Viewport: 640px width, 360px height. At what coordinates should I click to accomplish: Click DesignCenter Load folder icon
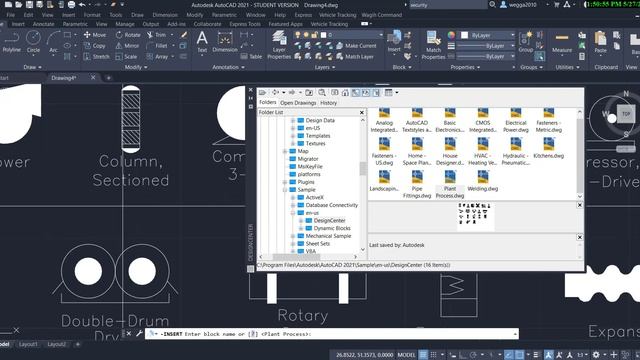262,93
